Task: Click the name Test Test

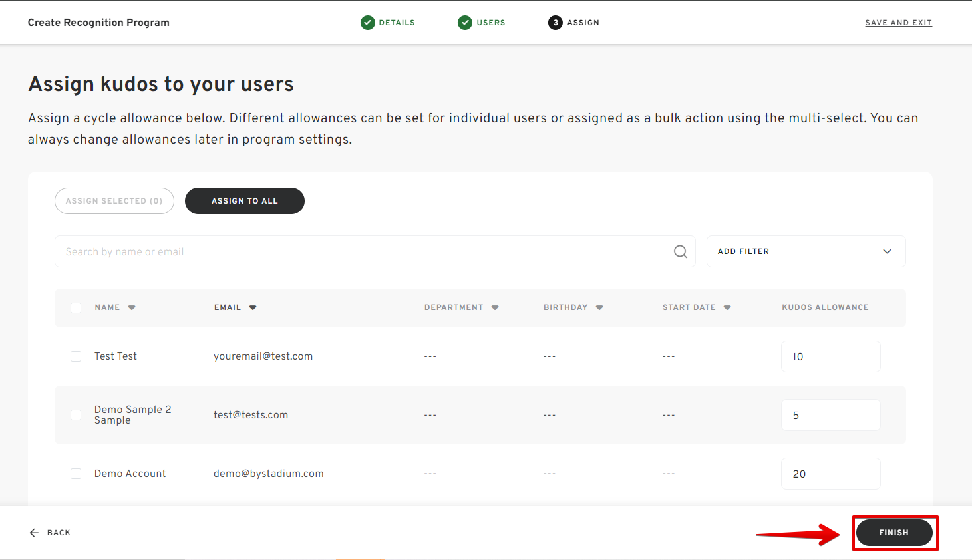Action: coord(116,356)
